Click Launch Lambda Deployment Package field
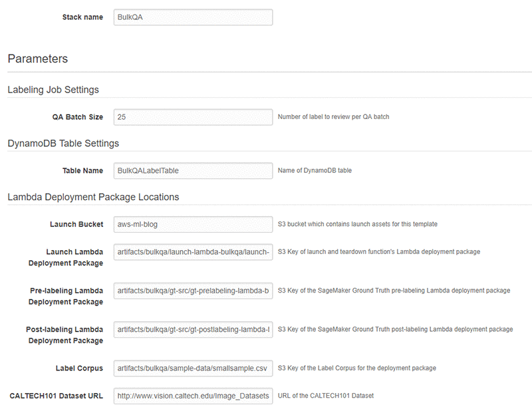Screen dimensions: 532x417 point(193,252)
